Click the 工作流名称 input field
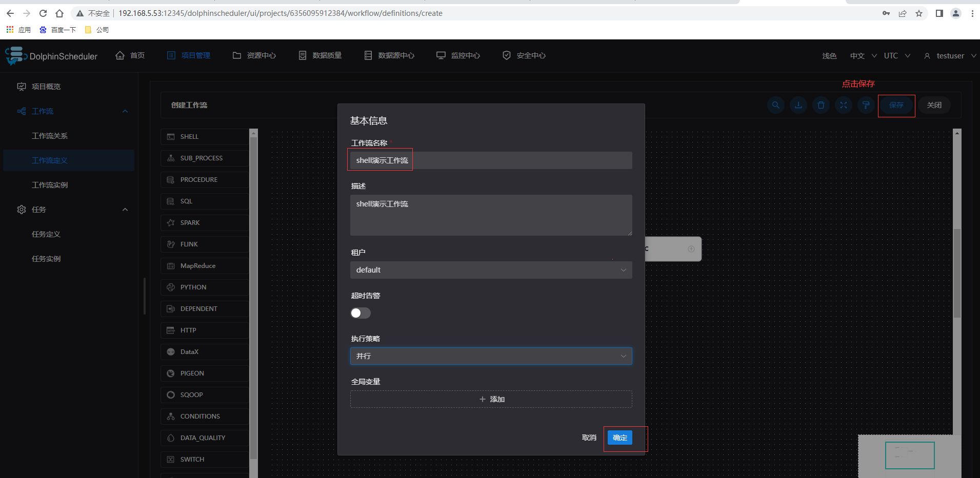The image size is (980, 478). click(x=491, y=160)
